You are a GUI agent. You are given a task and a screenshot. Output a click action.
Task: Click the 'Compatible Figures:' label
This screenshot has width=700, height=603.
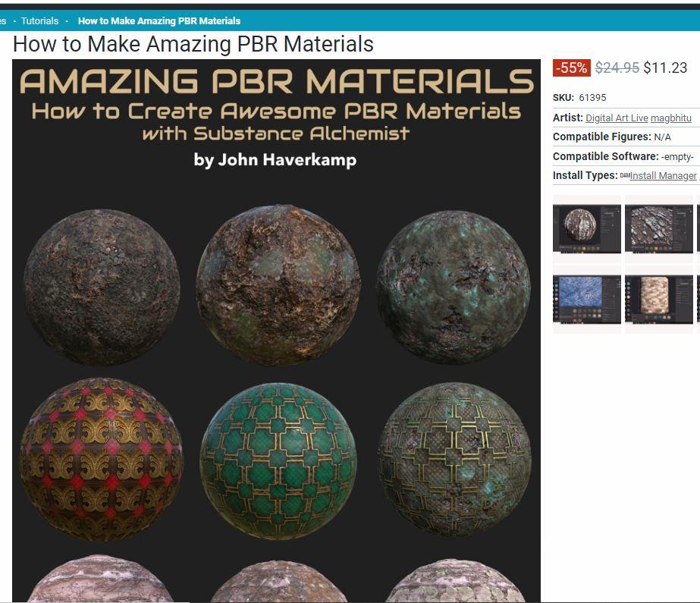pyautogui.click(x=601, y=137)
